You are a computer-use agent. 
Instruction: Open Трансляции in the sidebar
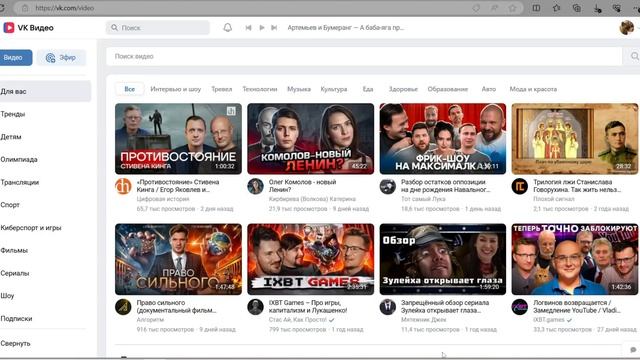tap(20, 182)
